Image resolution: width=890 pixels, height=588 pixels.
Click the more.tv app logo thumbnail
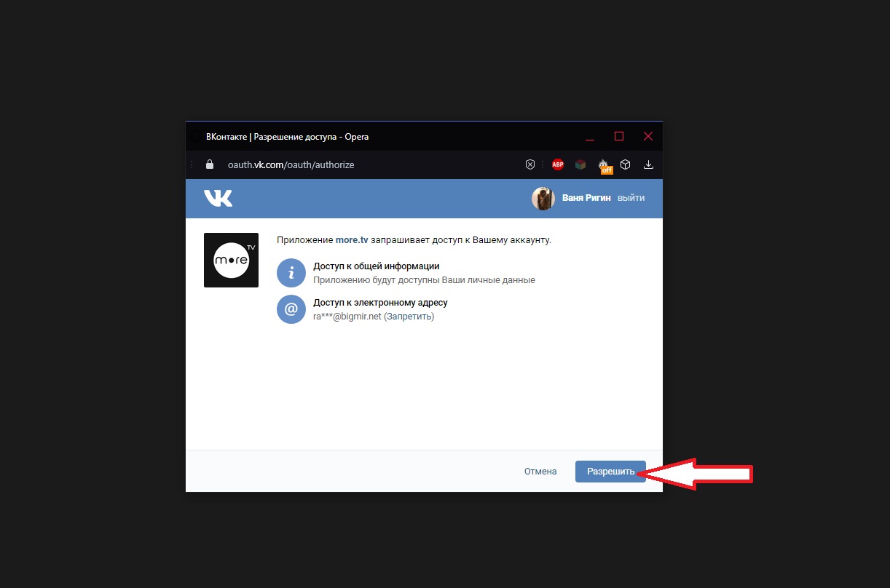point(231,261)
